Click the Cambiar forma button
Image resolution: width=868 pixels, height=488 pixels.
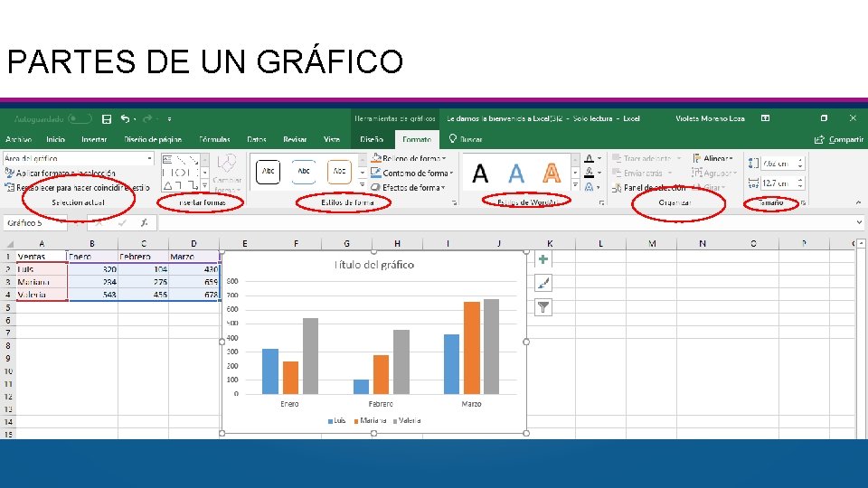click(x=227, y=174)
